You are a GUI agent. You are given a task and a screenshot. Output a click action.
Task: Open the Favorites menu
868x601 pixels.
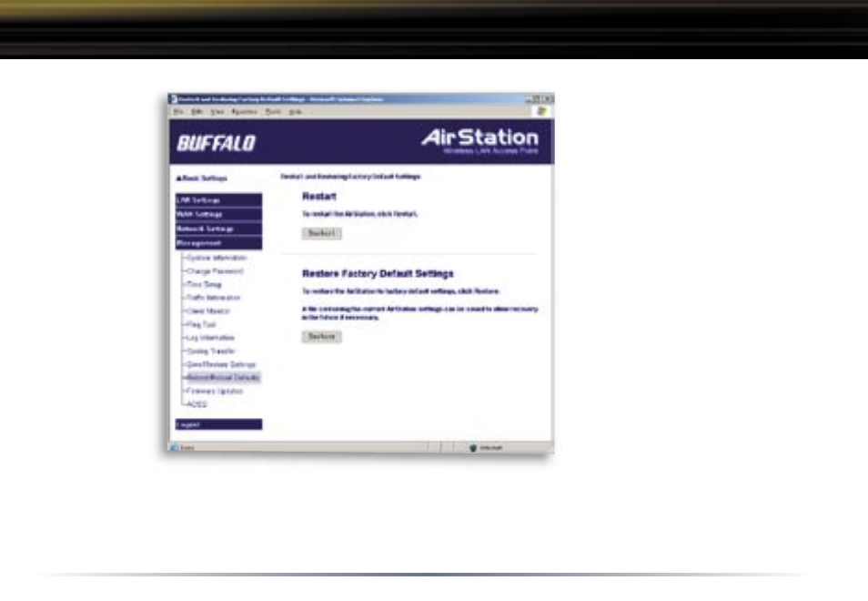(x=244, y=112)
